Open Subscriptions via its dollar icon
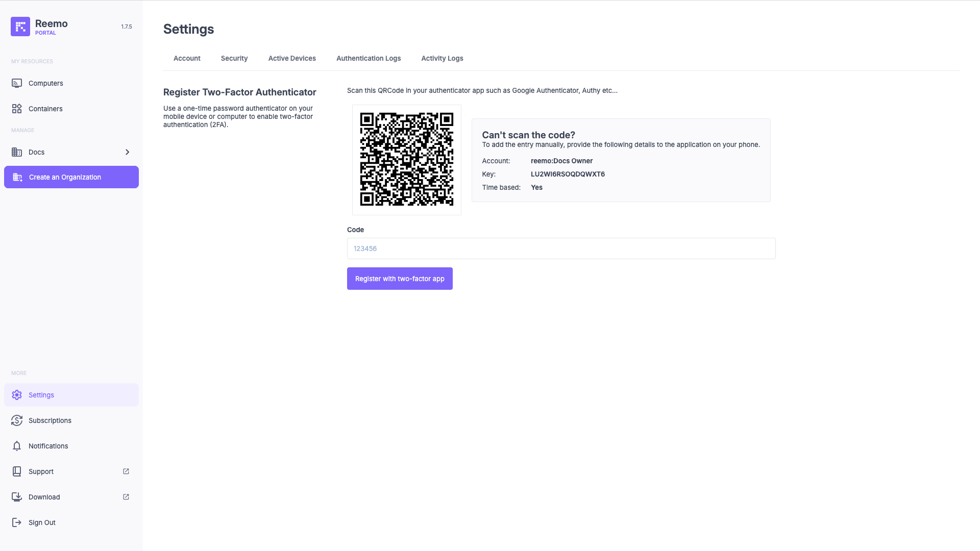980x551 pixels. 17,420
